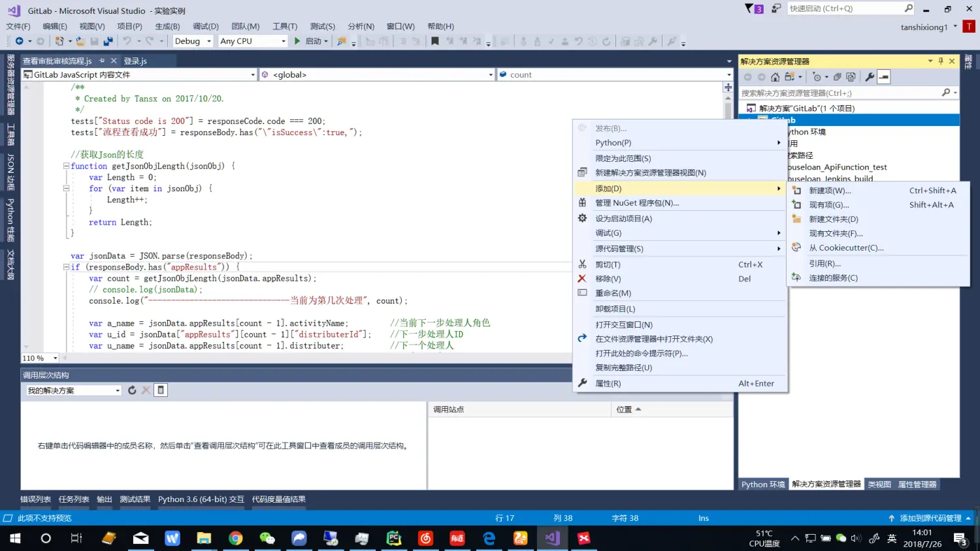Close the 查看审批审核流程.js editor tab
Viewport: 980px width, 551px height.
113,61
